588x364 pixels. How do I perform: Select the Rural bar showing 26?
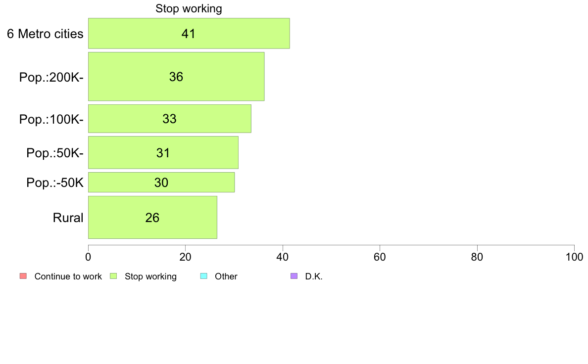152,218
